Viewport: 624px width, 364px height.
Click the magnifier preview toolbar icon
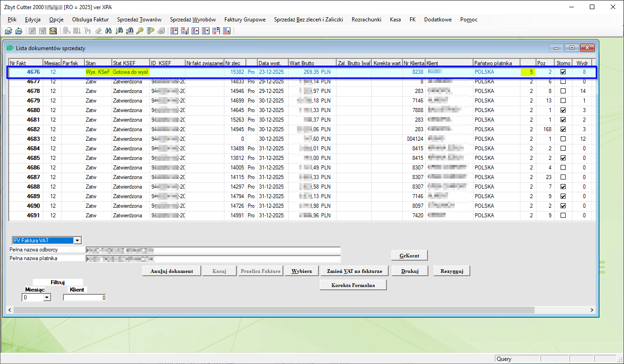(x=53, y=31)
